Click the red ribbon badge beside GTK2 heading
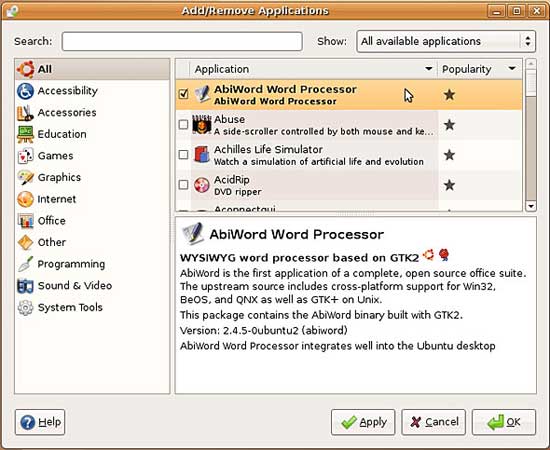The image size is (550, 450). coord(444,255)
